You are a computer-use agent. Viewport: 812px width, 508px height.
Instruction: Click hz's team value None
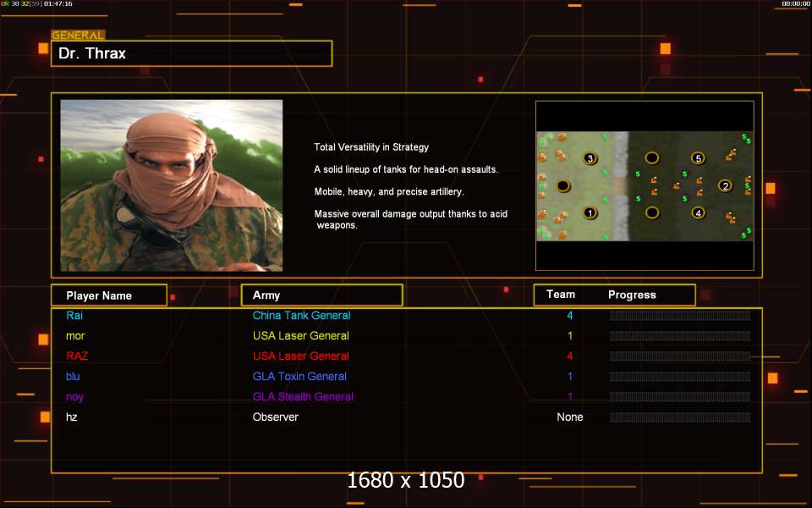coord(569,417)
